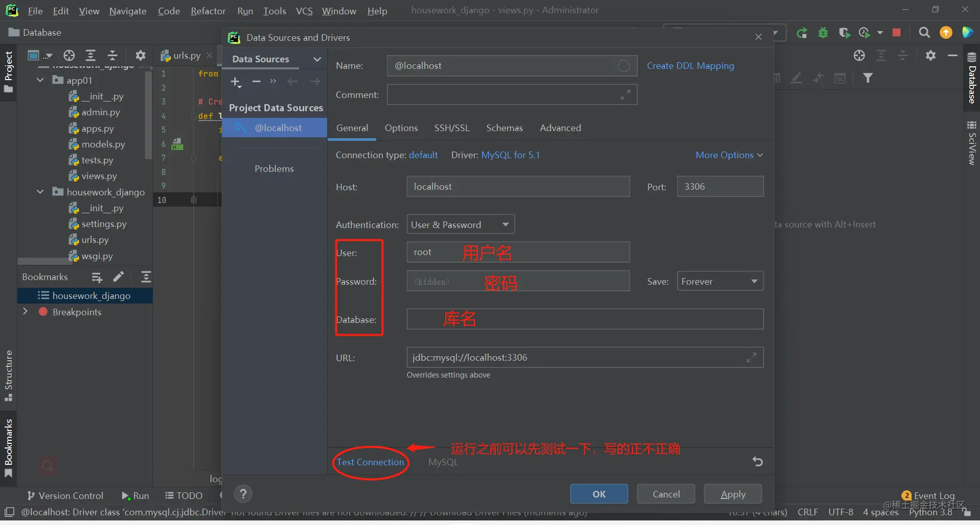Open the Authentication dropdown
Screen dimensions: 980x525
pyautogui.click(x=460, y=224)
